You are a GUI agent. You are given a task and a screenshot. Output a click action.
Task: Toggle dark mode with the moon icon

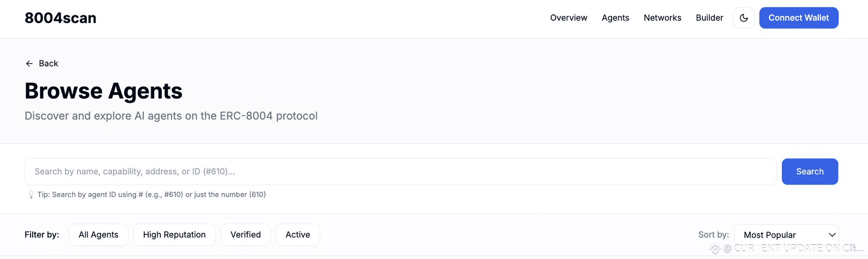click(x=743, y=18)
